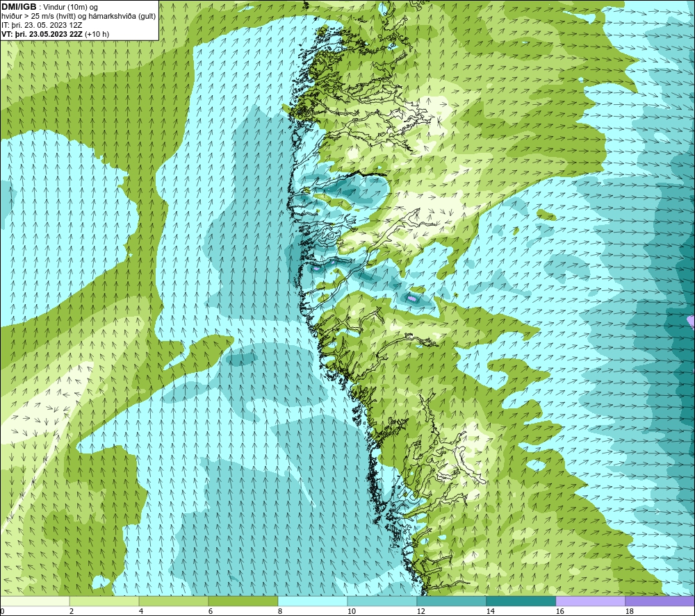Click the 18+ m/s purple swatch
Image resolution: width=695 pixels, height=616 pixels.
point(660,601)
